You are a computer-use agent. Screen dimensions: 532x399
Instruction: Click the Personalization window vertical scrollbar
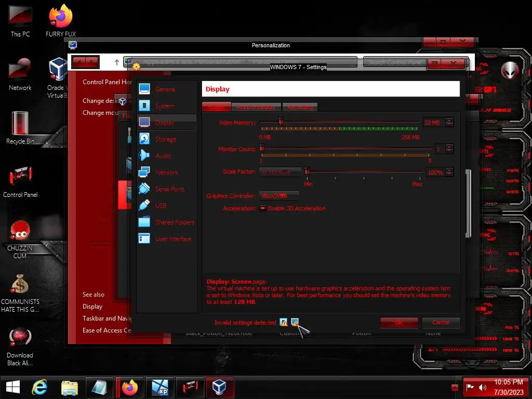tap(468, 204)
